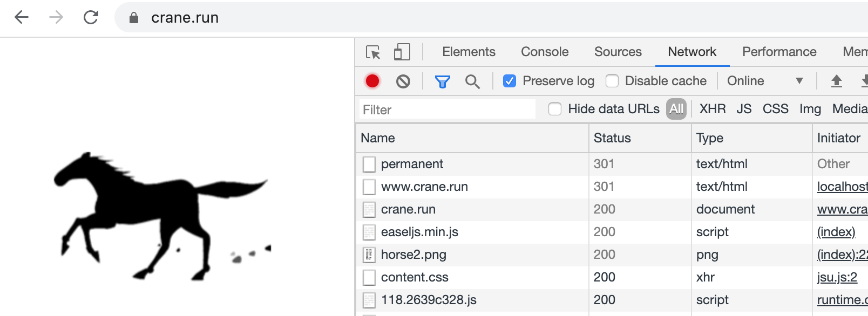The width and height of the screenshot is (868, 316).
Task: Toggle the device toolbar icon
Action: 402,52
